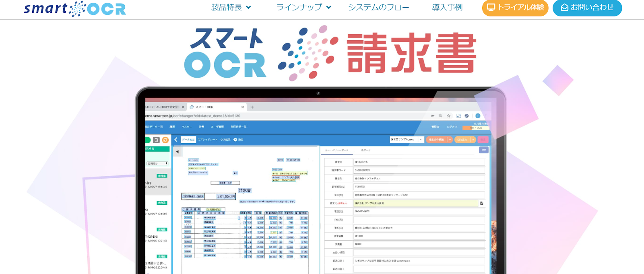Open 履歴 in the blue app menu
The width and height of the screenshot is (644, 274).
pos(172,127)
